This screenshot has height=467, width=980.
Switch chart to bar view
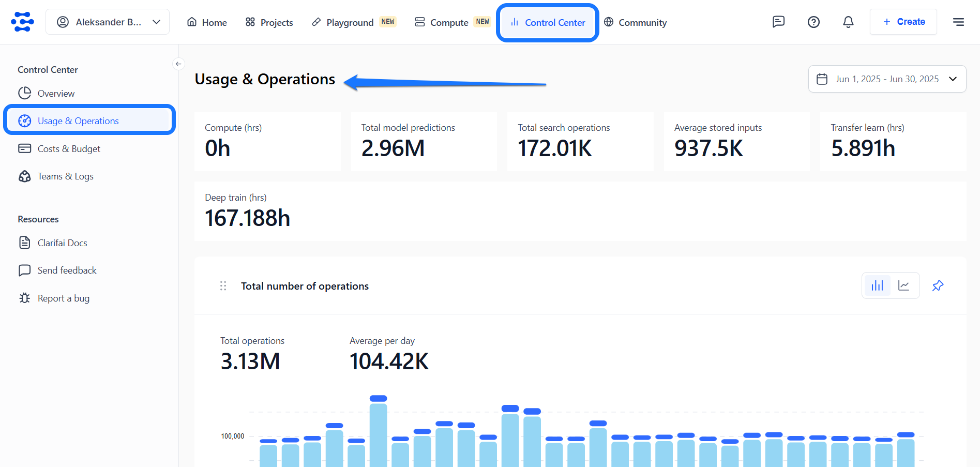(877, 285)
